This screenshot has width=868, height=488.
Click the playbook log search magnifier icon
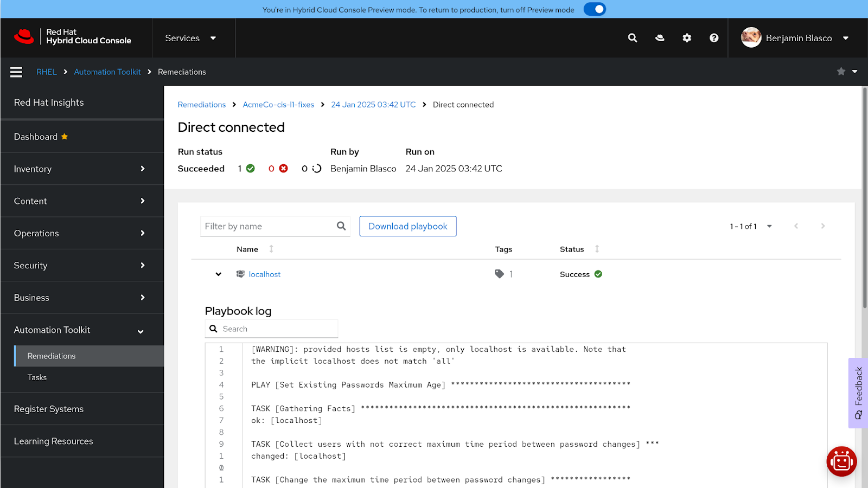pos(214,329)
